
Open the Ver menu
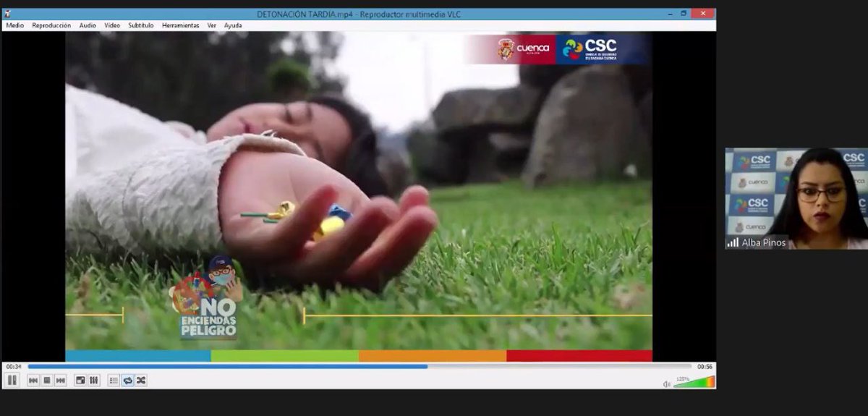point(212,25)
